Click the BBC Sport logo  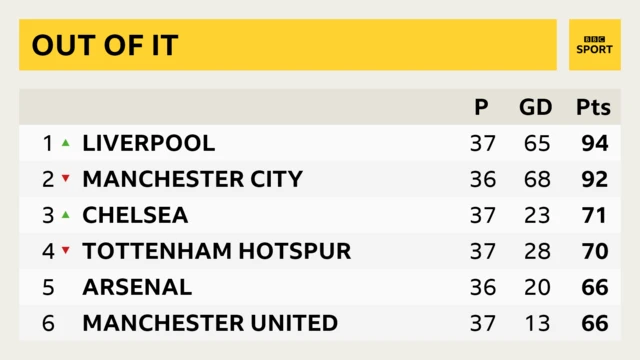[595, 45]
